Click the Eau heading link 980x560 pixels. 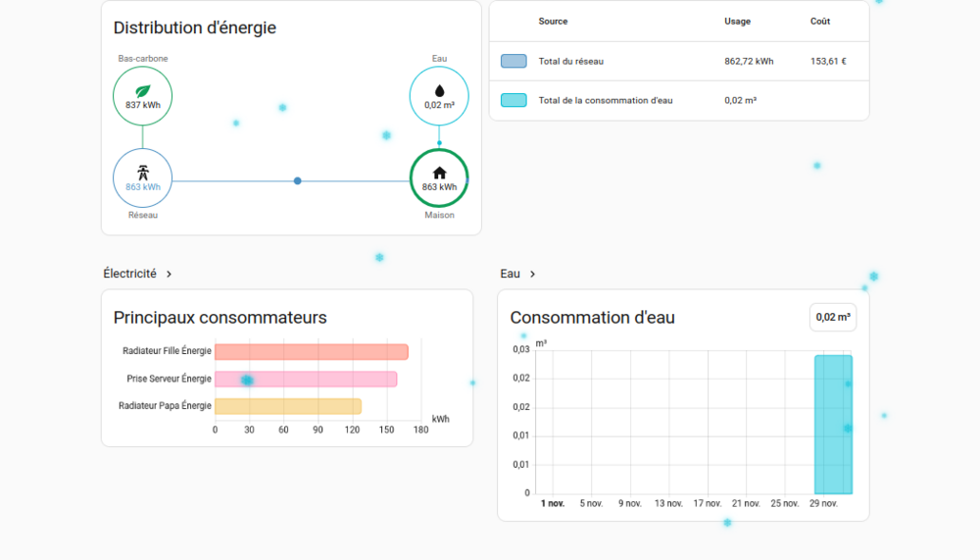510,274
